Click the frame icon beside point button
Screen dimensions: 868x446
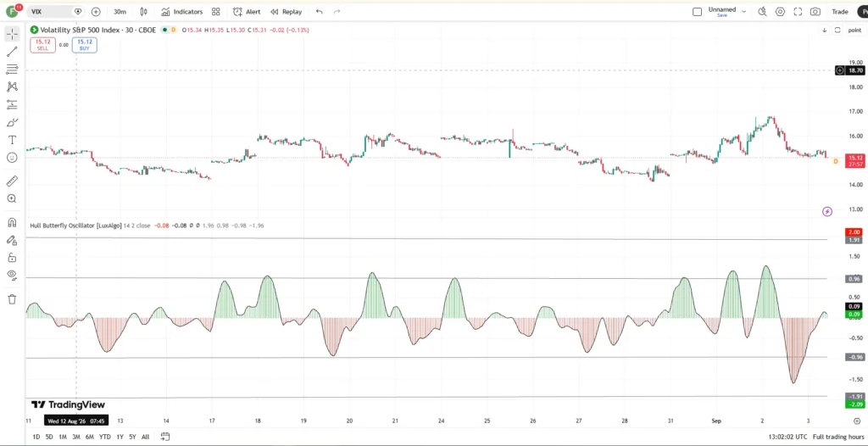(x=837, y=30)
